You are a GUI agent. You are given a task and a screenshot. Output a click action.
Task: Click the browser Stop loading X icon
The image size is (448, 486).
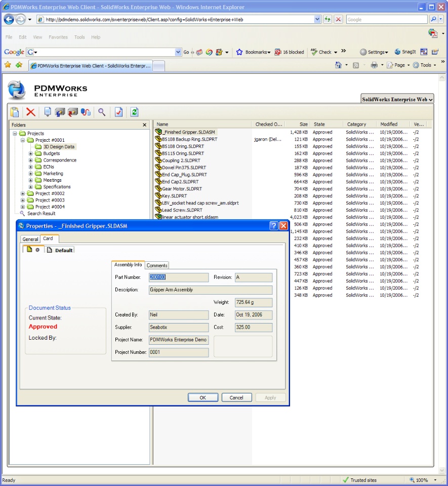338,19
